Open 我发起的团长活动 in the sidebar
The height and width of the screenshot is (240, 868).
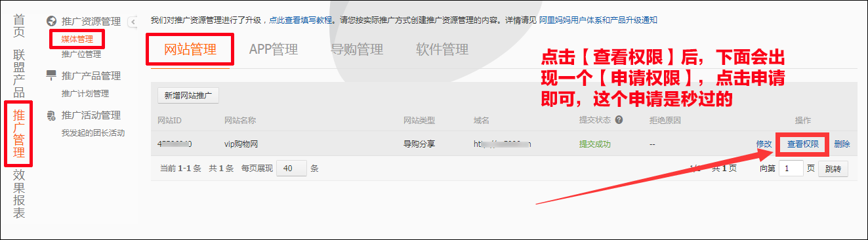point(93,133)
